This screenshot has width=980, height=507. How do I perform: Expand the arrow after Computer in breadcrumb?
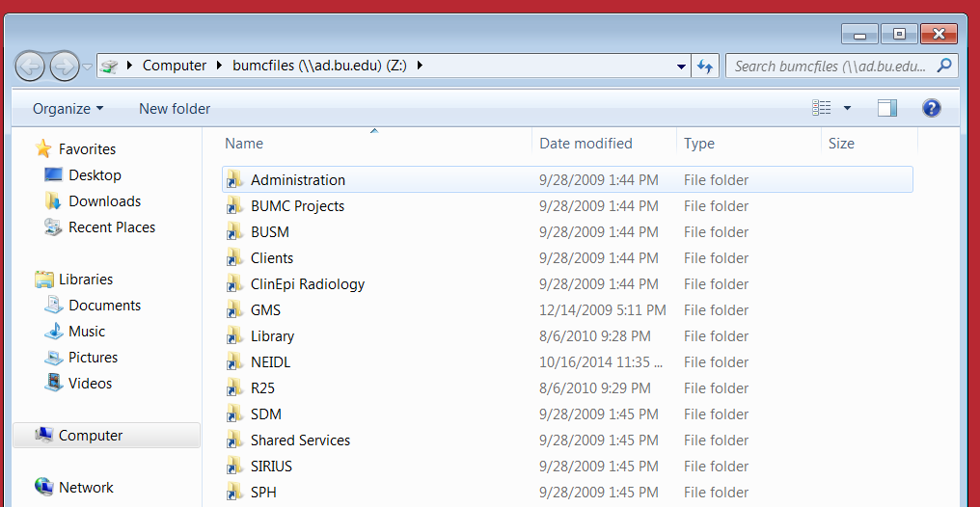tap(219, 66)
